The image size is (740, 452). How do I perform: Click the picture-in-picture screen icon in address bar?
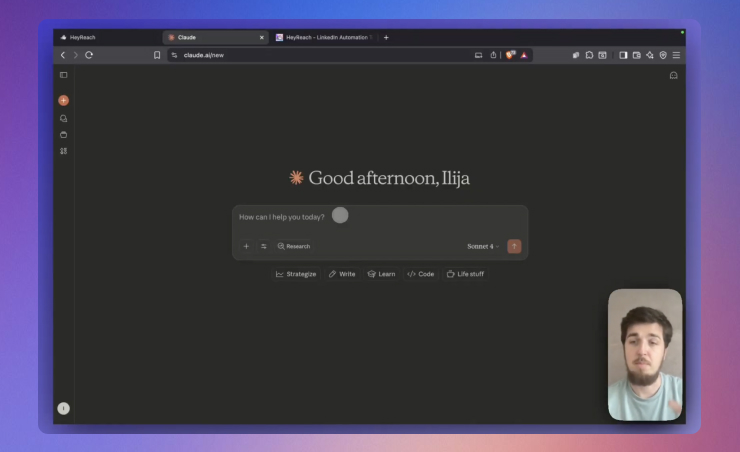click(479, 55)
